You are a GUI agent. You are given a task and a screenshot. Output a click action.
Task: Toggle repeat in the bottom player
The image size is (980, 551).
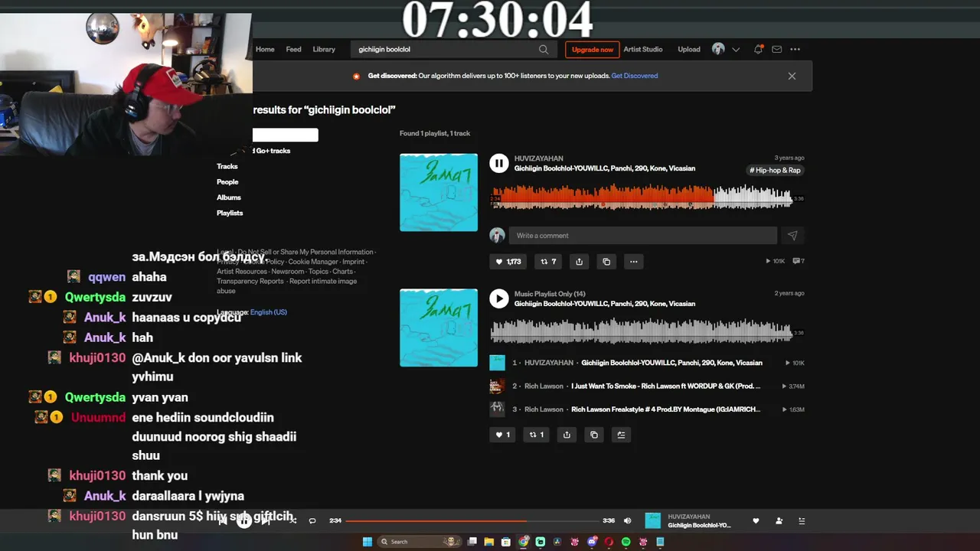312,521
